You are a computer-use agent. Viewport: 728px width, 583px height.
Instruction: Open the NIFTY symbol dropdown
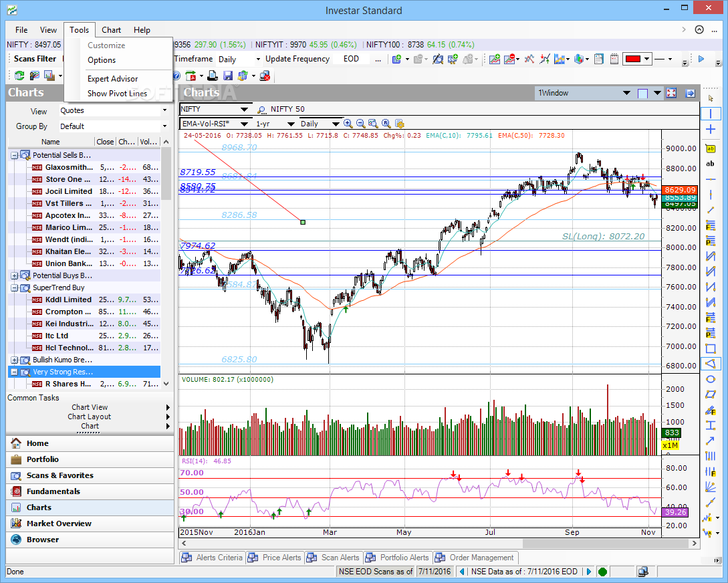[x=244, y=110]
